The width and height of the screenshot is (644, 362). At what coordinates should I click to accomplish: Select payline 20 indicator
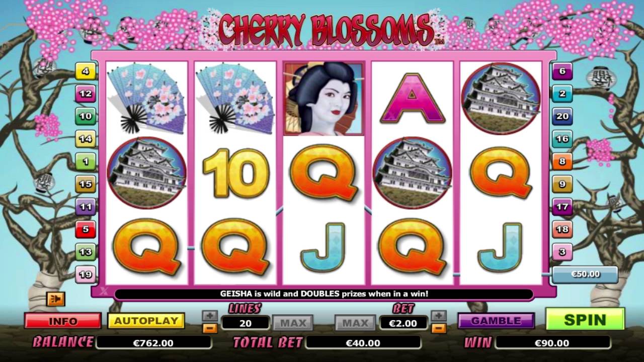click(562, 116)
